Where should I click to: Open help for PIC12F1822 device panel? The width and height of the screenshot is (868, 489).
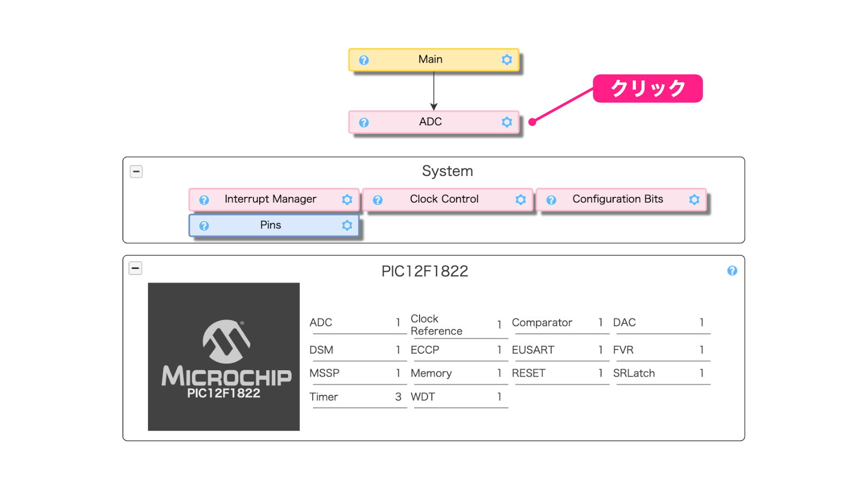pos(732,271)
